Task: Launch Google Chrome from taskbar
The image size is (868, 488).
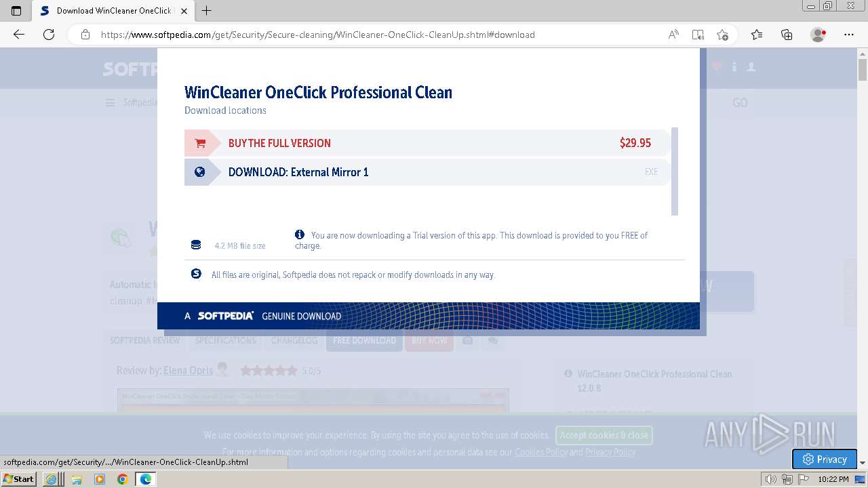Action: (122, 479)
